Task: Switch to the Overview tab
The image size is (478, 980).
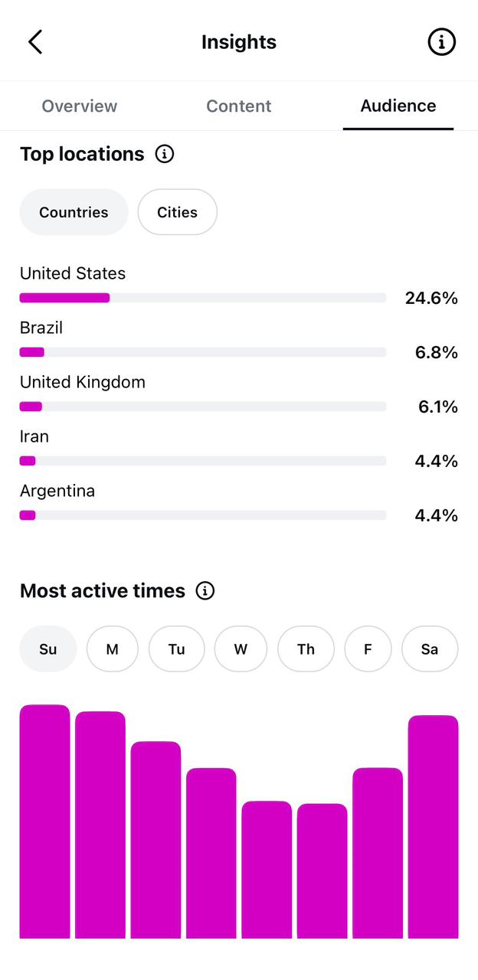Action: [x=80, y=106]
